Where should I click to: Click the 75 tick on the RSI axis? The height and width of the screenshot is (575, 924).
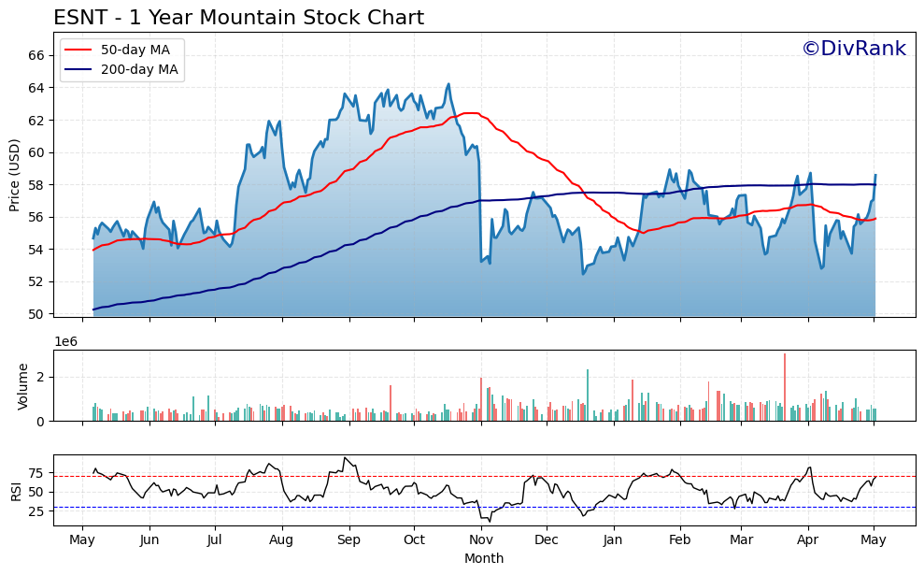[36, 473]
